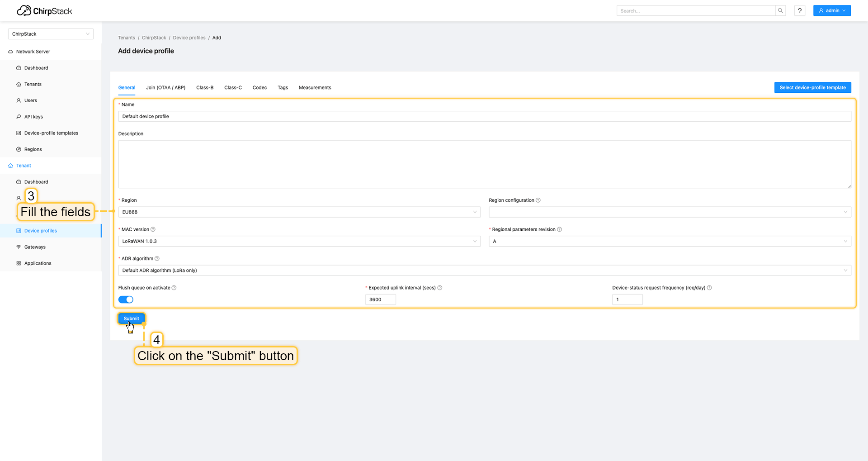This screenshot has width=868, height=461.
Task: Switch to the Join (OTAA / ABP) tab
Action: pos(165,88)
